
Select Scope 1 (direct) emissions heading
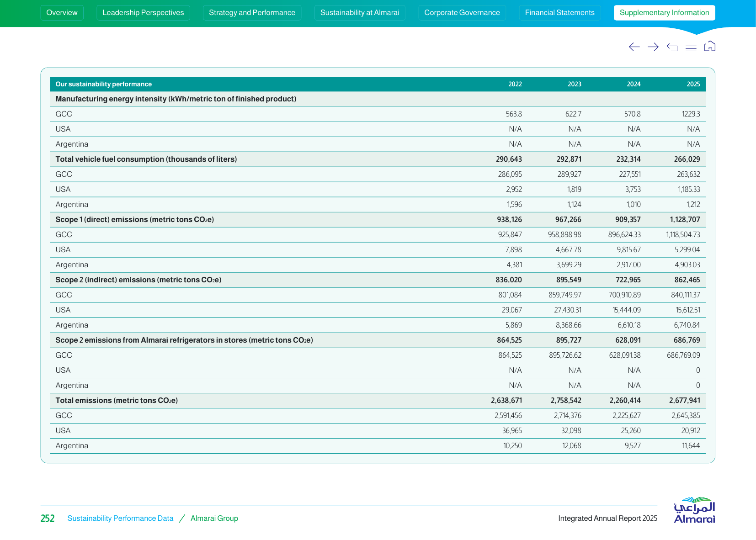click(x=135, y=219)
